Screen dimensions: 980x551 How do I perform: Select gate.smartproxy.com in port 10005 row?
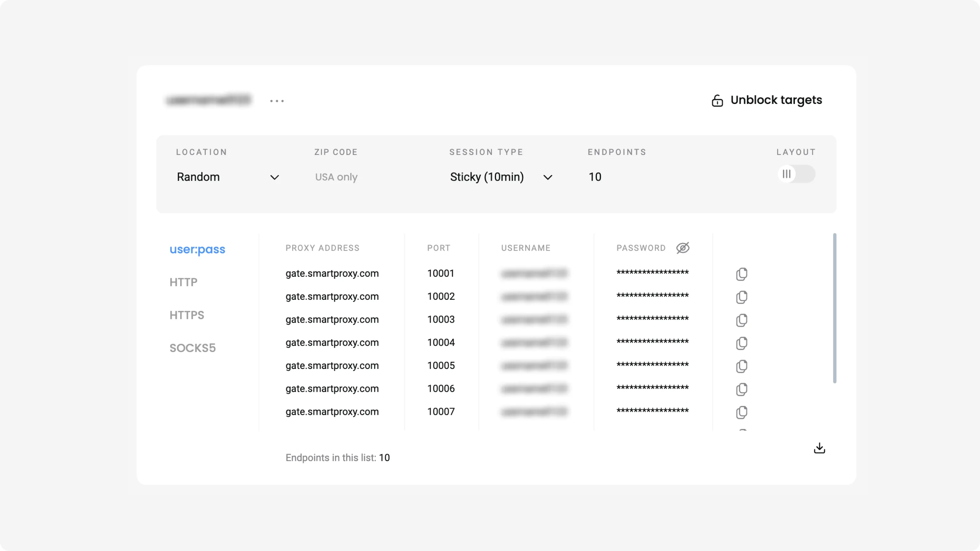332,365
